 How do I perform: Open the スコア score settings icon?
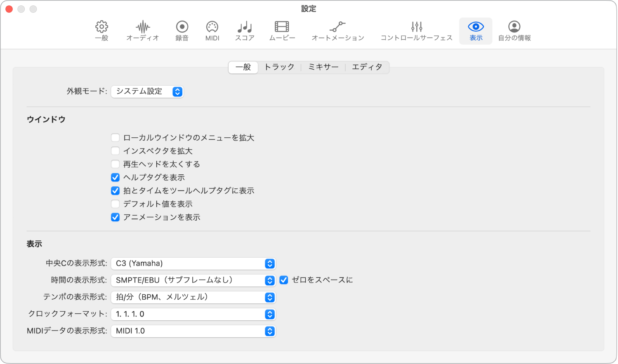(244, 31)
